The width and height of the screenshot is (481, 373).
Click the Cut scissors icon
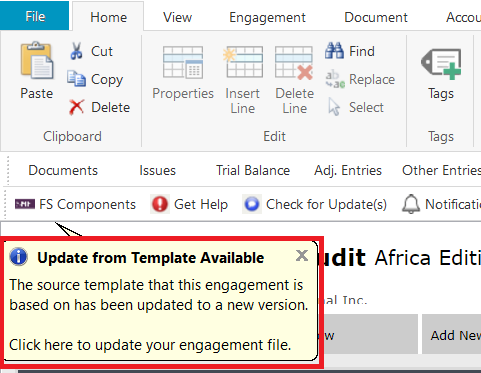click(76, 51)
